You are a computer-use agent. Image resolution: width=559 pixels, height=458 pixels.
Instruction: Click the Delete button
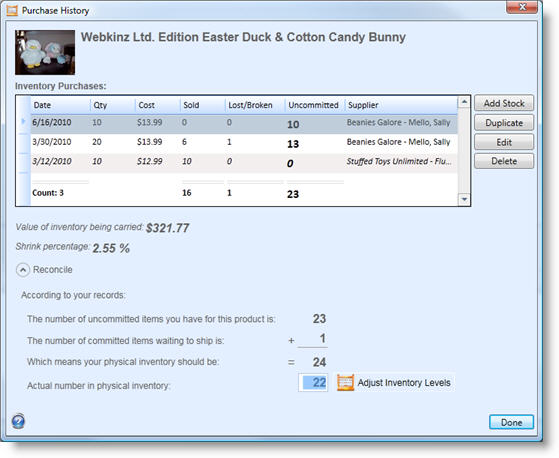(x=504, y=161)
